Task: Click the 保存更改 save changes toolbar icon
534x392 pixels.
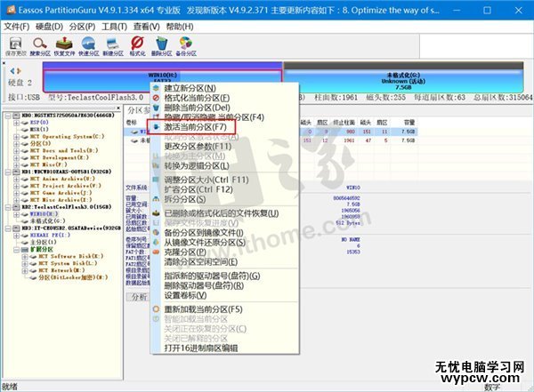Action: tap(16, 46)
